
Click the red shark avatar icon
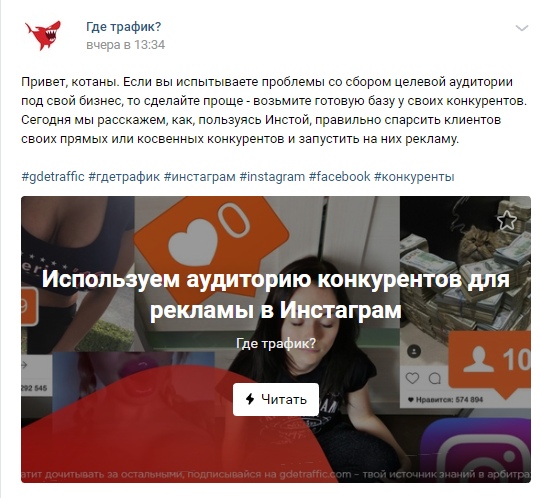click(x=44, y=36)
